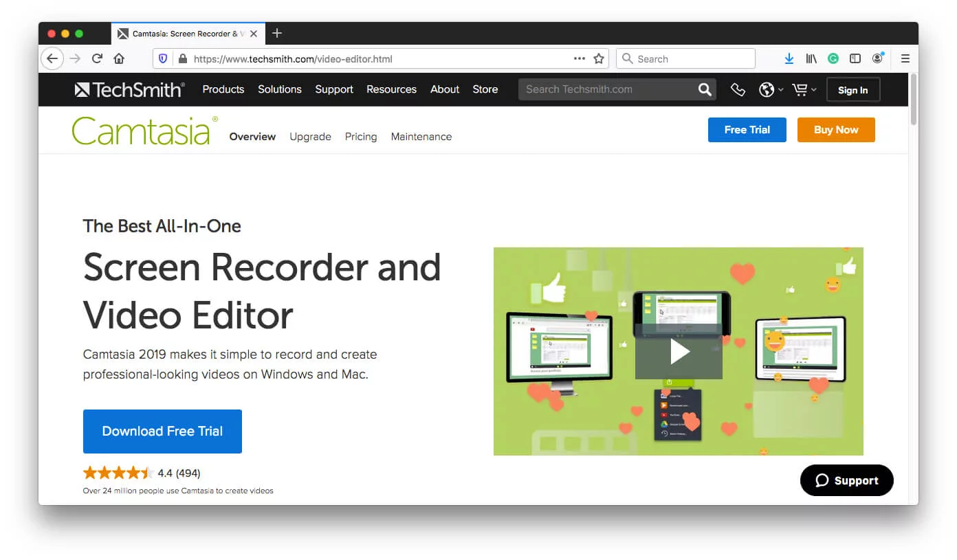The width and height of the screenshot is (957, 560).
Task: Click the TechSmith logo
Action: [x=129, y=89]
